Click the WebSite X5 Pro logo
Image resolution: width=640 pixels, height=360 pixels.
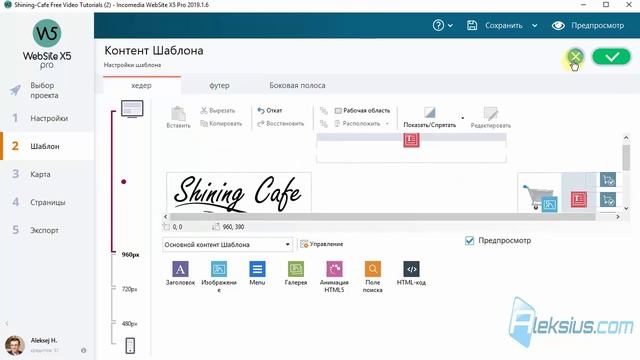(47, 44)
